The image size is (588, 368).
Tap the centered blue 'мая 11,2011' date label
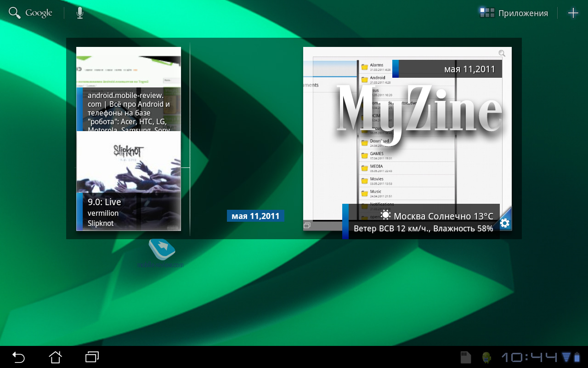point(255,216)
